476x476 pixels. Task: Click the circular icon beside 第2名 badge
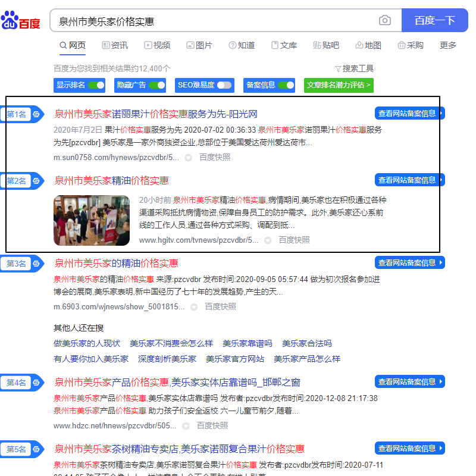pos(36,181)
